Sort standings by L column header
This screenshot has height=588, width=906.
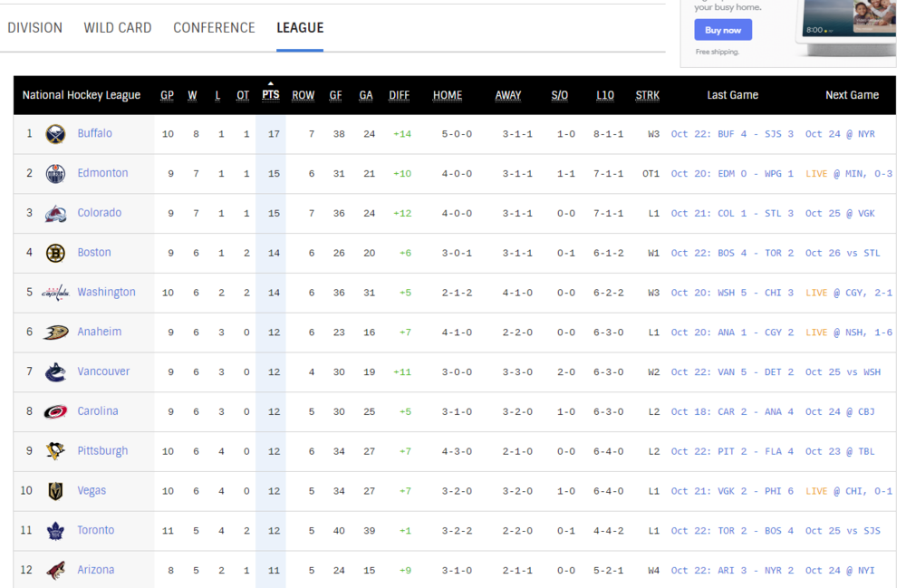click(x=217, y=95)
